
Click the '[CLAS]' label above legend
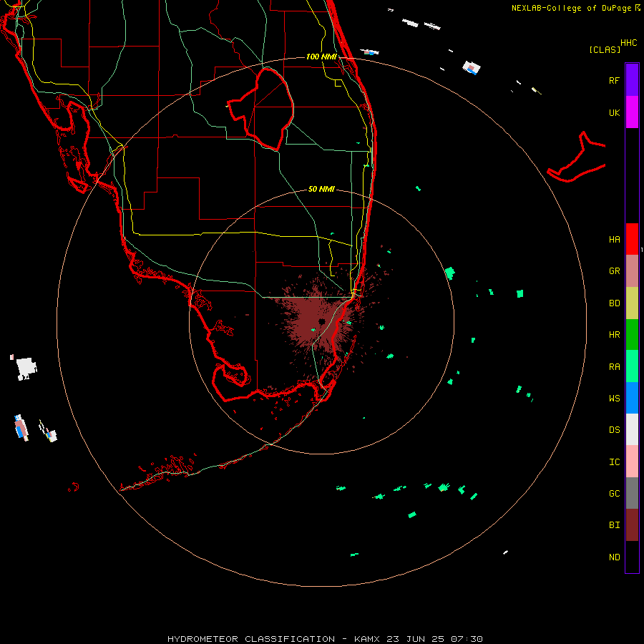605,50
